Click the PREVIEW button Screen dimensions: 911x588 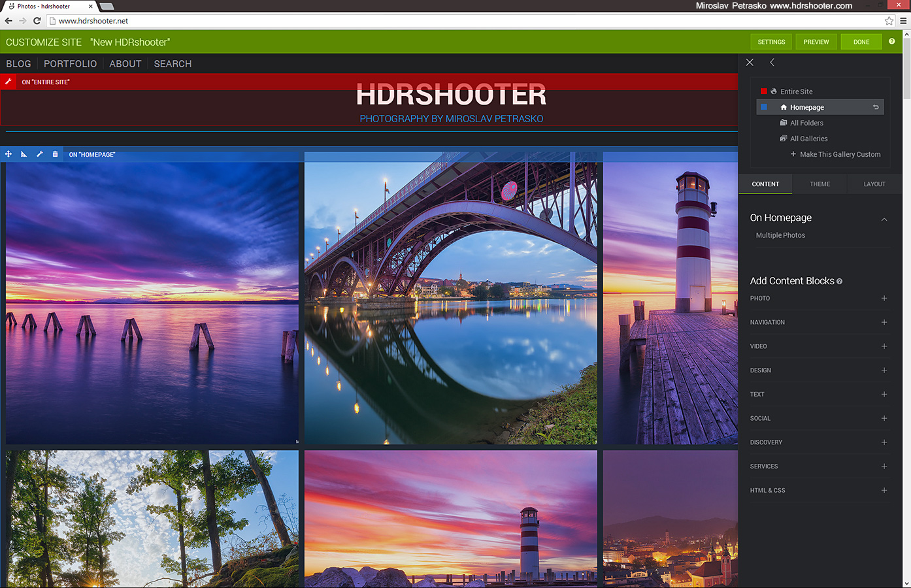pyautogui.click(x=816, y=42)
